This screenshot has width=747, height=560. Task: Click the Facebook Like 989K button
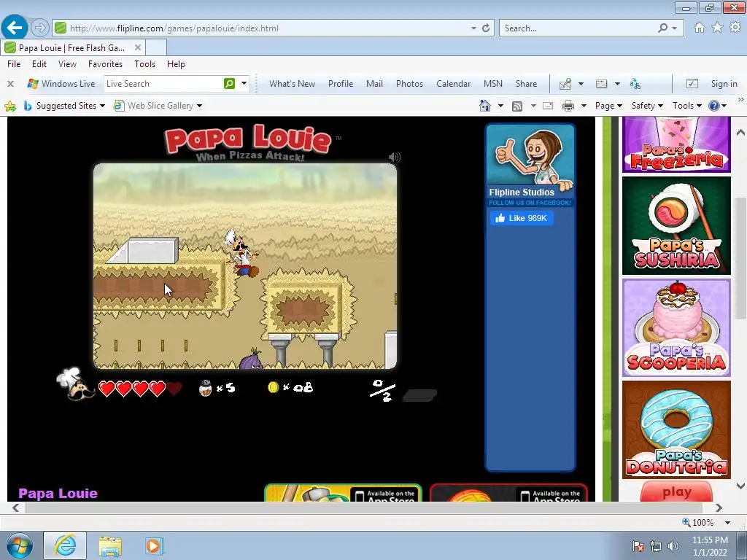click(522, 218)
